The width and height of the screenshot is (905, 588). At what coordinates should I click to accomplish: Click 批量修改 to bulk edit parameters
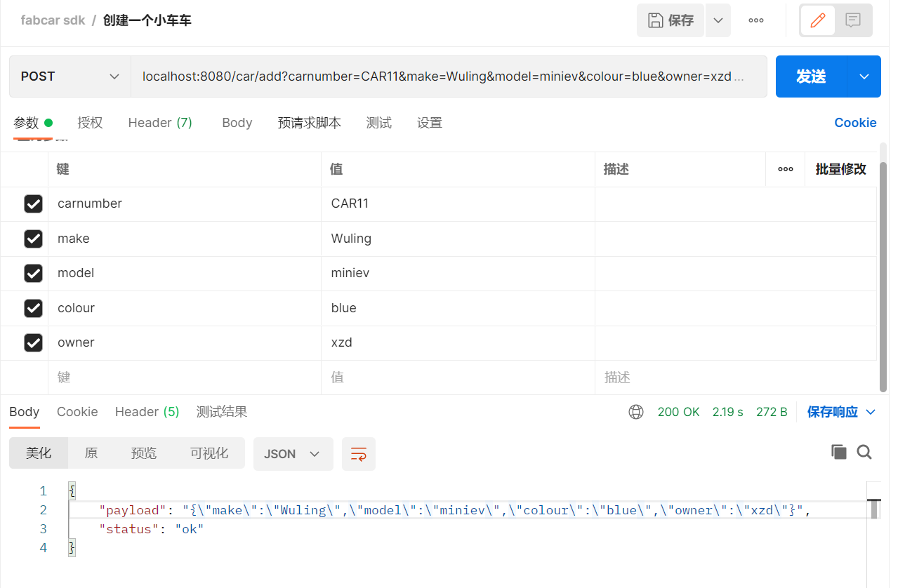click(x=840, y=169)
